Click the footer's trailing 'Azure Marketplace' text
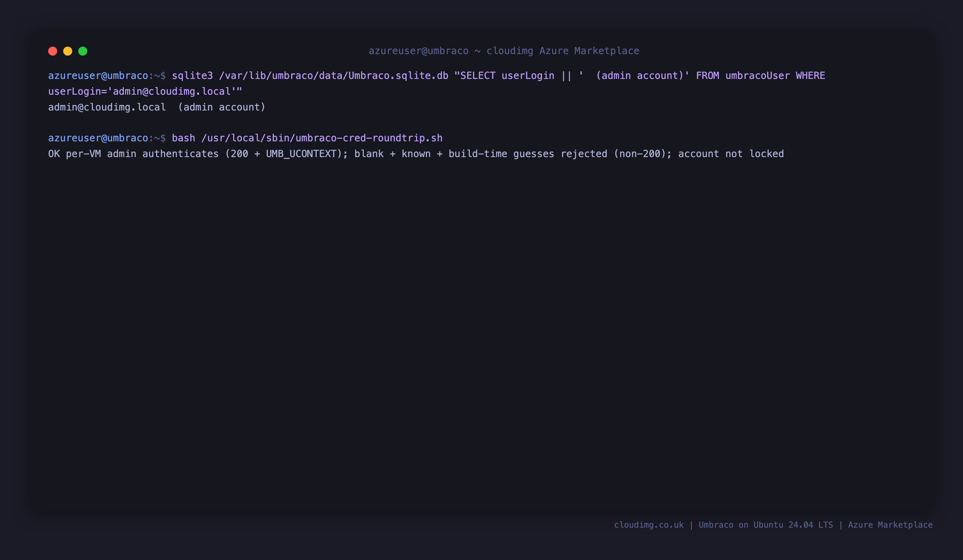The width and height of the screenshot is (963, 560). point(890,525)
